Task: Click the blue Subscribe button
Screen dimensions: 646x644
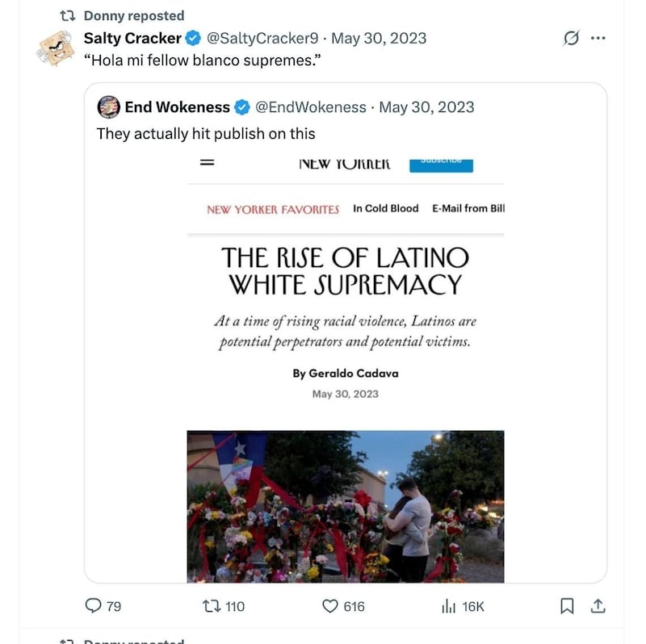Action: [x=440, y=160]
